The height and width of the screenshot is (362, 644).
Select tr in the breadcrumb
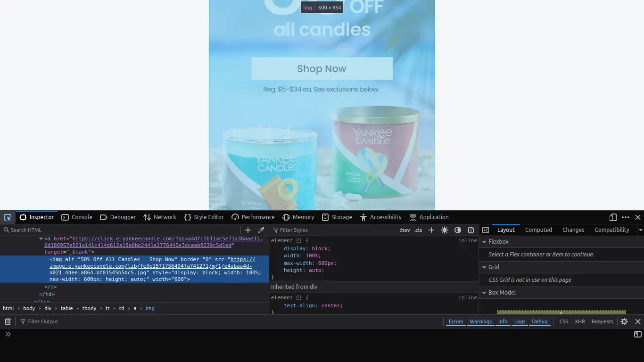[x=107, y=308]
